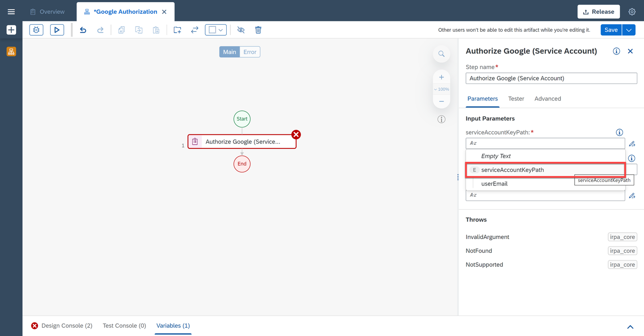Focus the bottom input field below the suggestion list
This screenshot has height=336, width=644.
[x=545, y=195]
